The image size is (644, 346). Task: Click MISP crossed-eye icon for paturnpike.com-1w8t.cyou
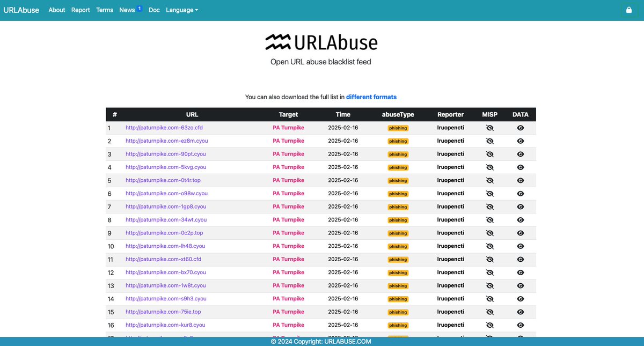pos(489,286)
